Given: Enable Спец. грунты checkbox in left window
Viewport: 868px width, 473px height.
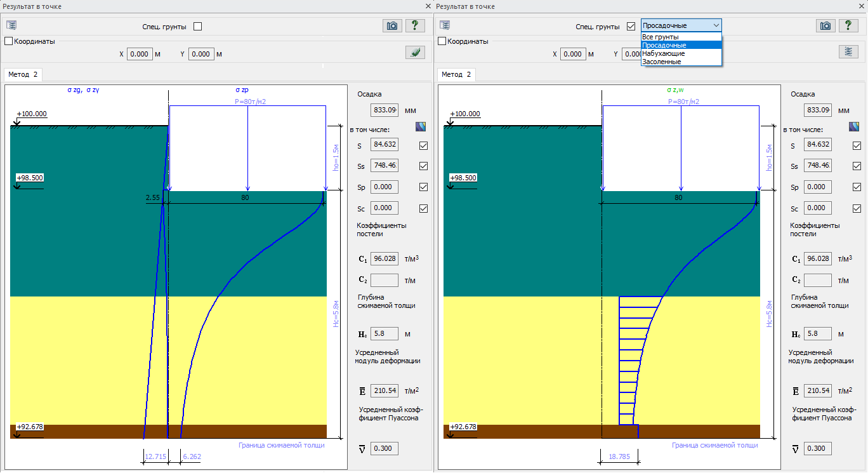Looking at the screenshot, I should pos(198,27).
